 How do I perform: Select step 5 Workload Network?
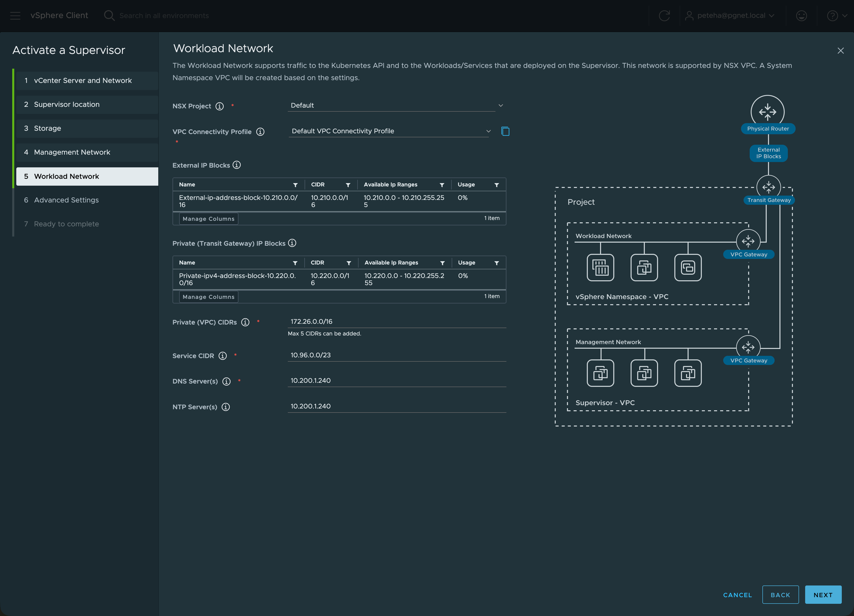click(x=87, y=177)
